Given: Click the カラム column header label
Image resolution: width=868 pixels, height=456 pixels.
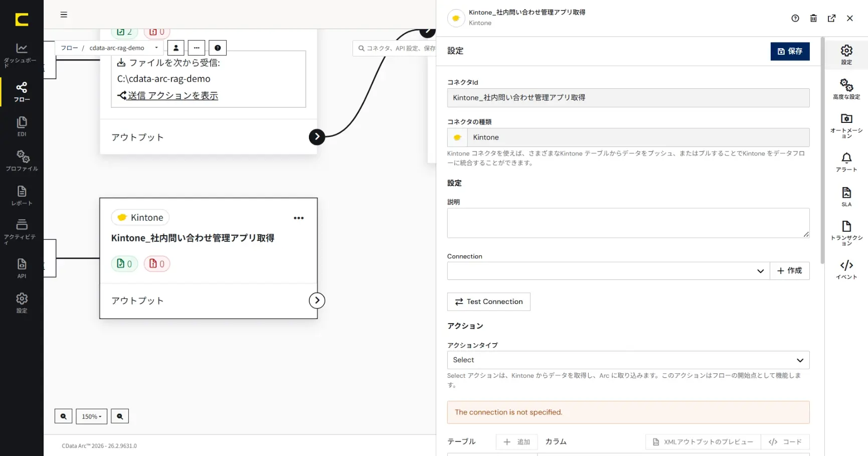Looking at the screenshot, I should coord(556,442).
